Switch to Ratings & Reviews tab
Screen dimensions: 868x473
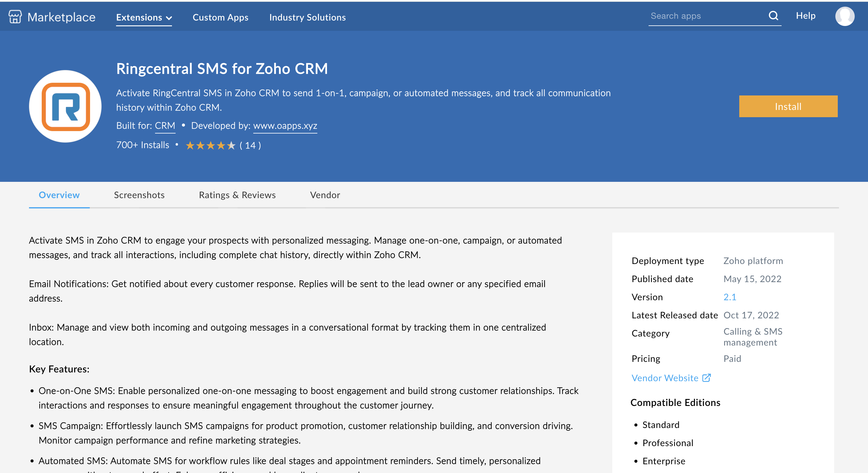point(237,195)
